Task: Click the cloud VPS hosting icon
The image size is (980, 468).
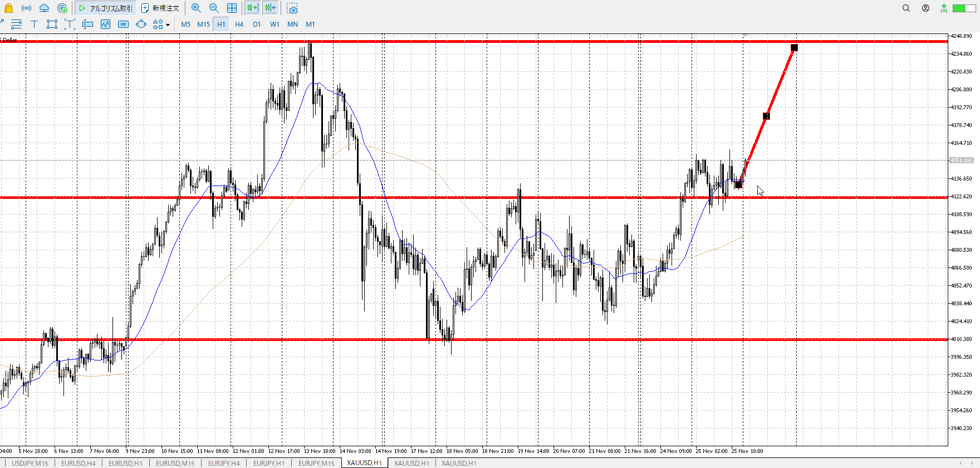Action: (x=44, y=8)
